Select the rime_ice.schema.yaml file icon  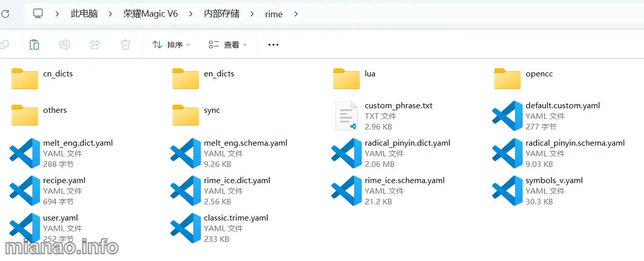[x=347, y=191]
